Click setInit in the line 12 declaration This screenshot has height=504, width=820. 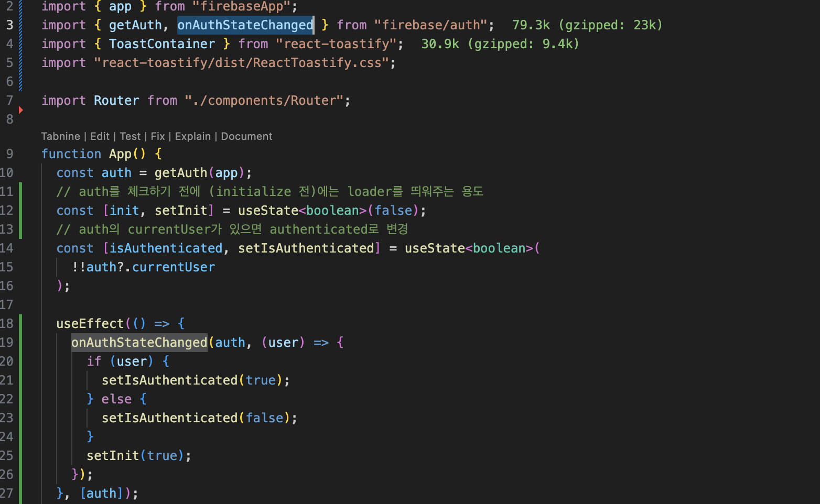click(x=181, y=211)
